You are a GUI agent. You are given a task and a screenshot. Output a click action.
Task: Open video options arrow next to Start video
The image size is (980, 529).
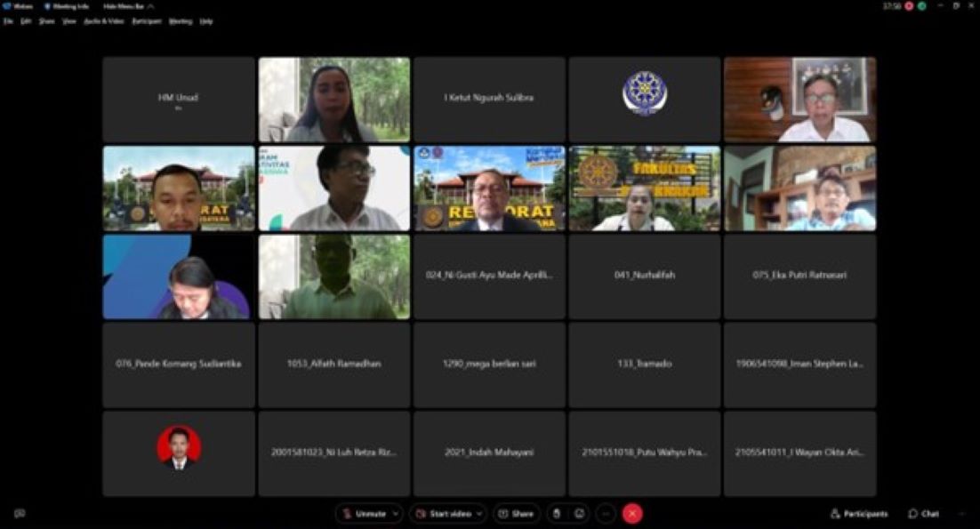[x=479, y=514]
